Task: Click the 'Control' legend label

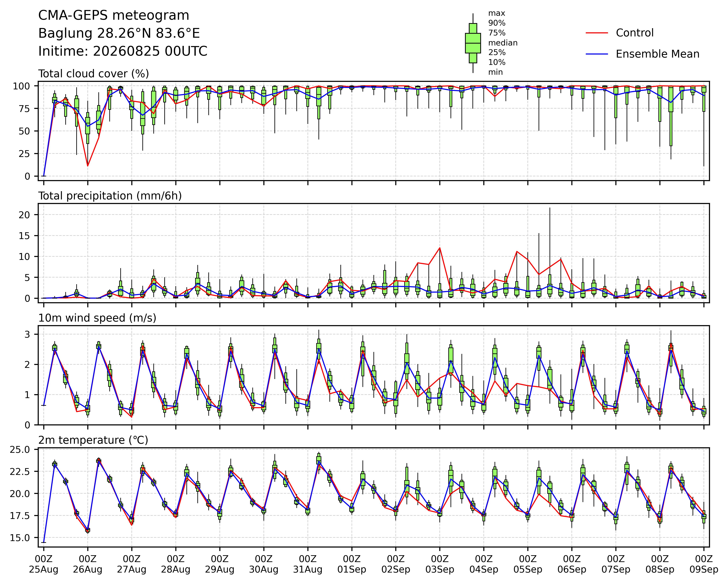Action: click(635, 33)
